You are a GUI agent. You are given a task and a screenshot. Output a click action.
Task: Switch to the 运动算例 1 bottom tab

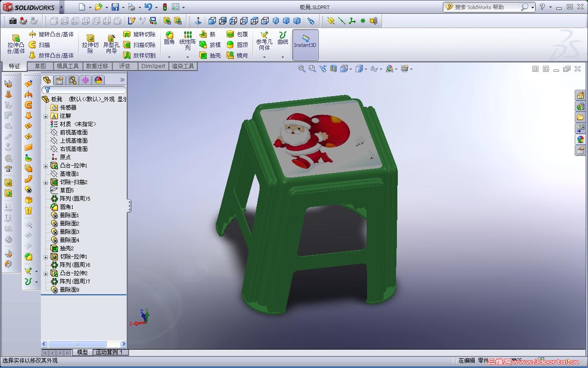[109, 352]
